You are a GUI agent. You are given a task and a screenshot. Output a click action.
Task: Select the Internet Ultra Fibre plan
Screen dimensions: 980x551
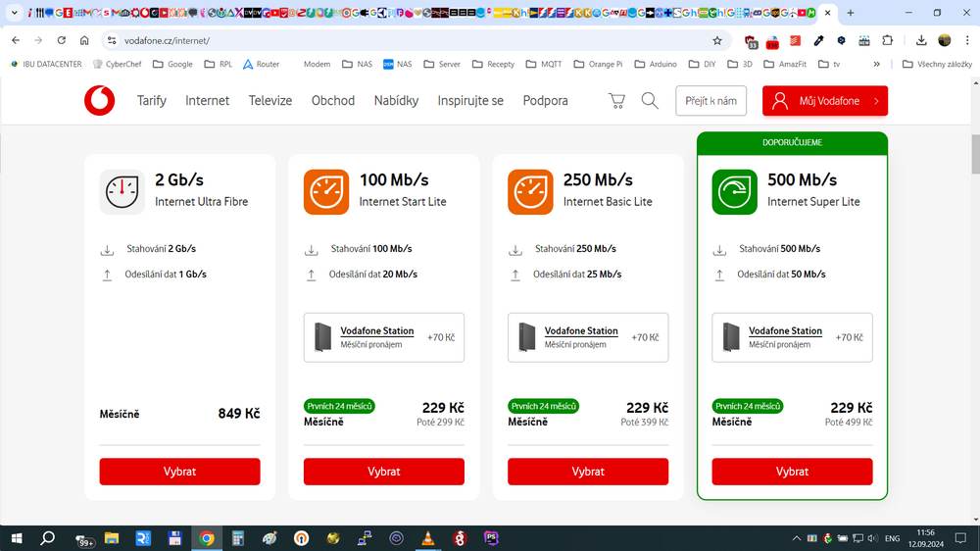(x=180, y=472)
